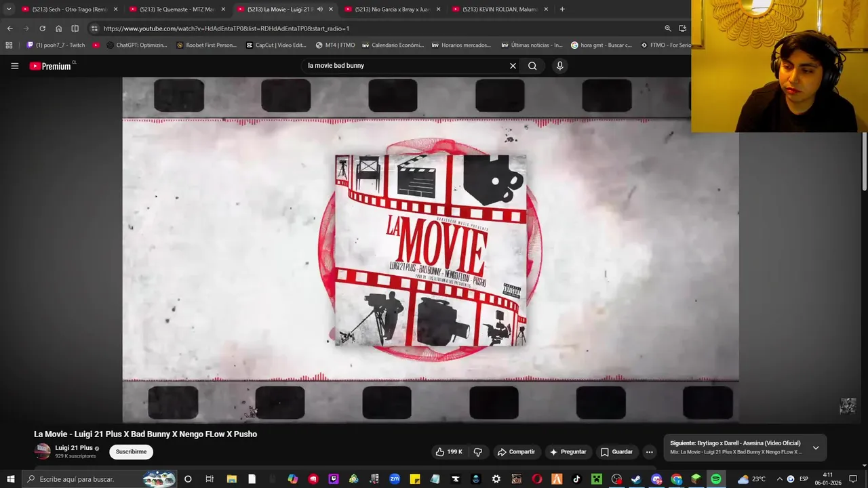
Task: Open the Windows Start menu
Action: point(11,479)
